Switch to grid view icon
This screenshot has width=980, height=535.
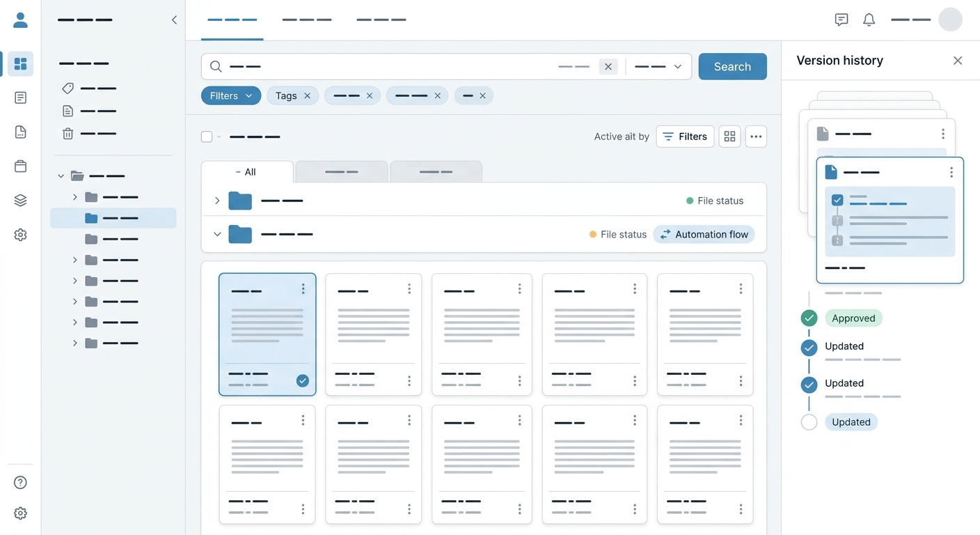tap(729, 137)
